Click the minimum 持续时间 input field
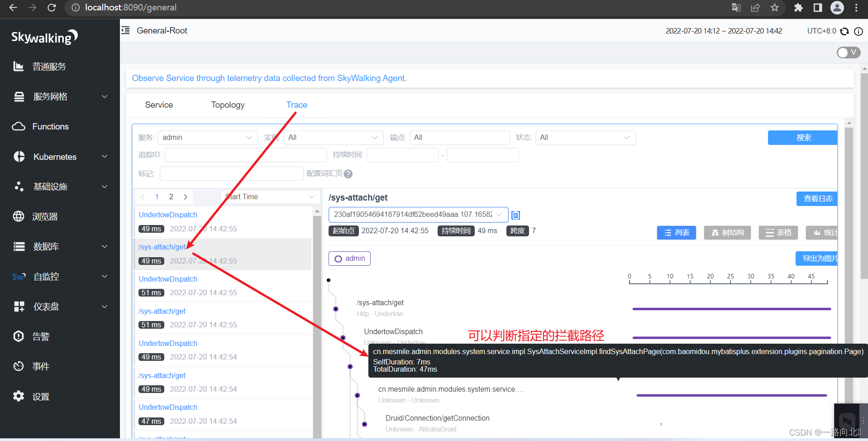 click(402, 155)
